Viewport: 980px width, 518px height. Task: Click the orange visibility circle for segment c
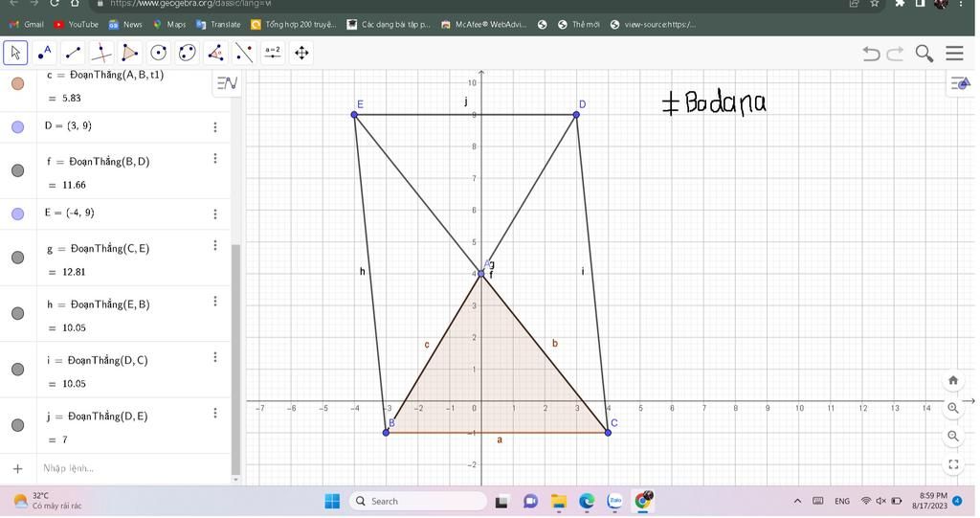point(17,83)
